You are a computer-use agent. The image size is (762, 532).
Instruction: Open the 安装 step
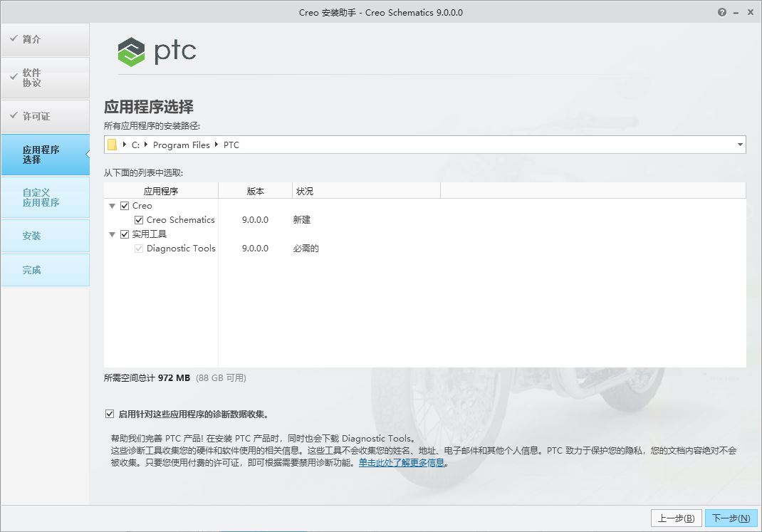coord(45,236)
